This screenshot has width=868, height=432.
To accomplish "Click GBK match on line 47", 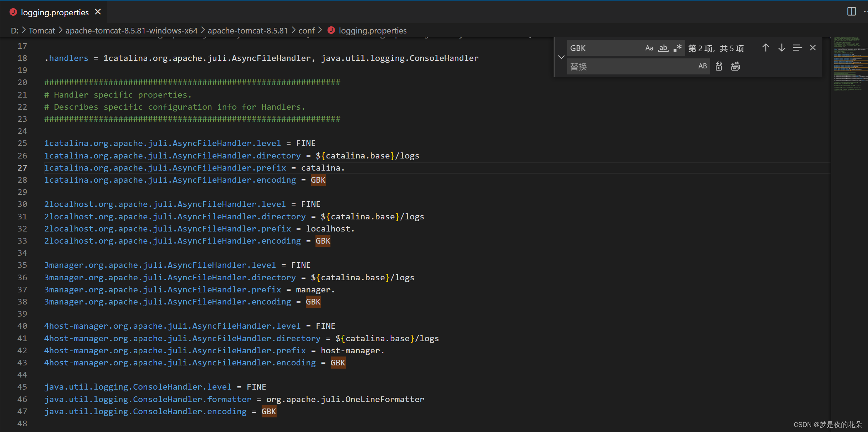I will pyautogui.click(x=269, y=411).
